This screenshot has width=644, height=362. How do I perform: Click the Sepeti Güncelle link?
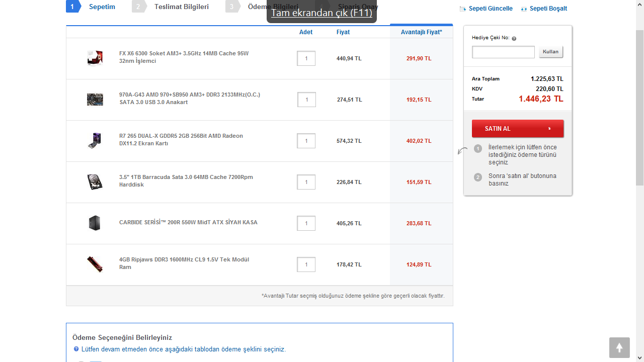tap(486, 9)
